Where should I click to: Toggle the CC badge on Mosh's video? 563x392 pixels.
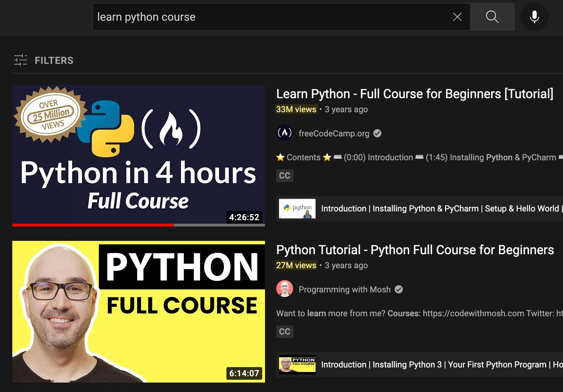pos(284,331)
